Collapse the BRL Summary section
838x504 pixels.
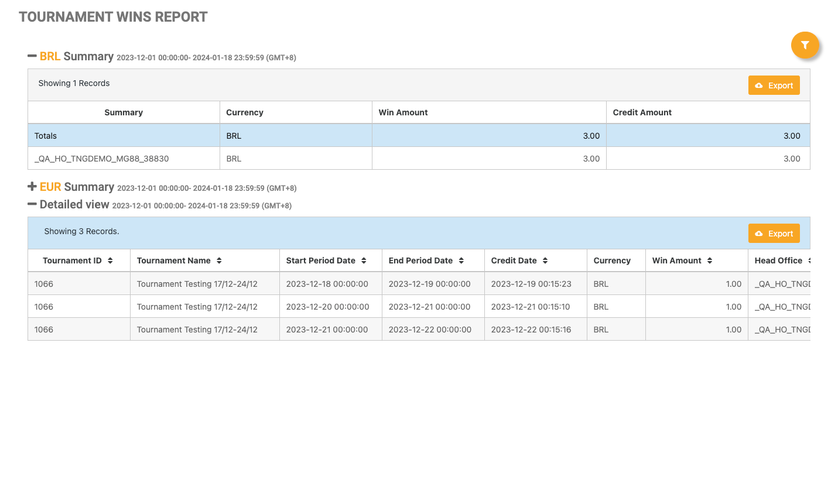pos(32,56)
